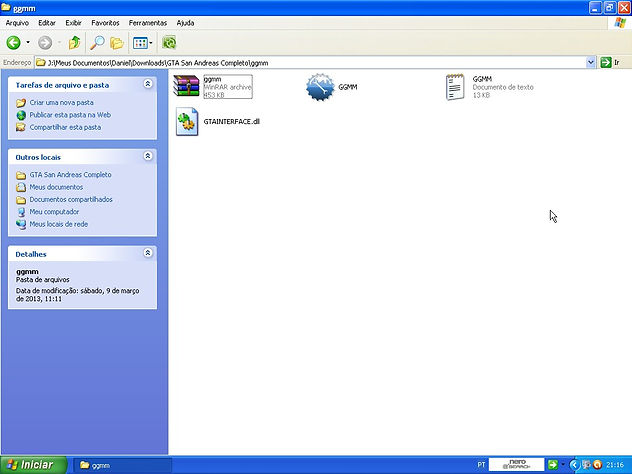The width and height of the screenshot is (632, 474).
Task: Click the computer icon beside Meu computador
Action: [21, 212]
